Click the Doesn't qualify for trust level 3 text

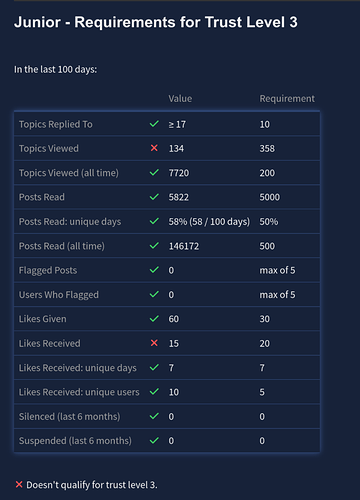pos(92,485)
